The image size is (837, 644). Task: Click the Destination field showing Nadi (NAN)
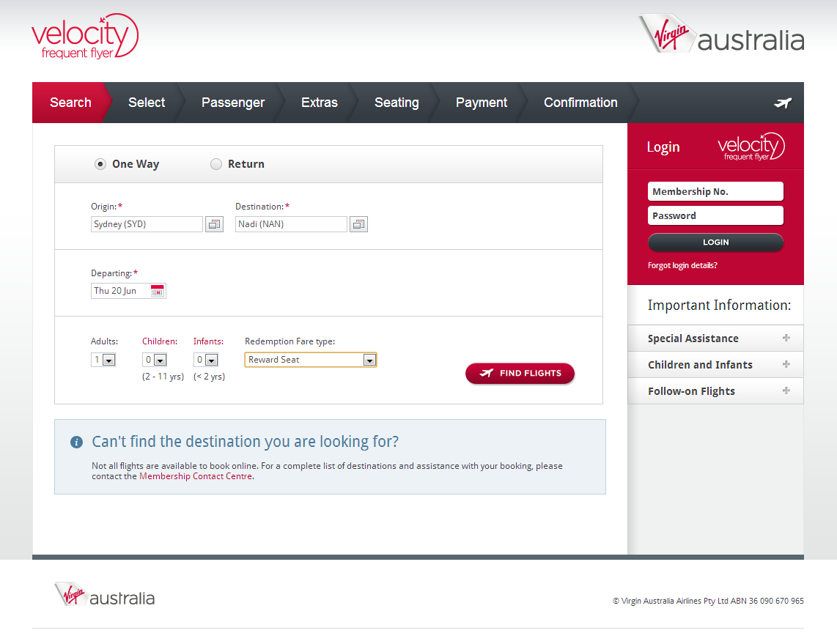[x=291, y=224]
